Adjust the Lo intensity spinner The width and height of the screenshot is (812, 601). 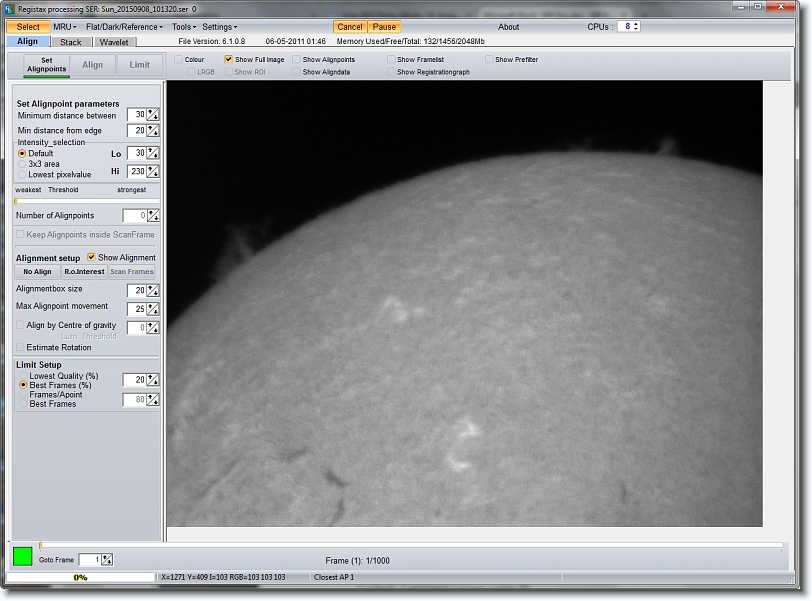(x=153, y=153)
